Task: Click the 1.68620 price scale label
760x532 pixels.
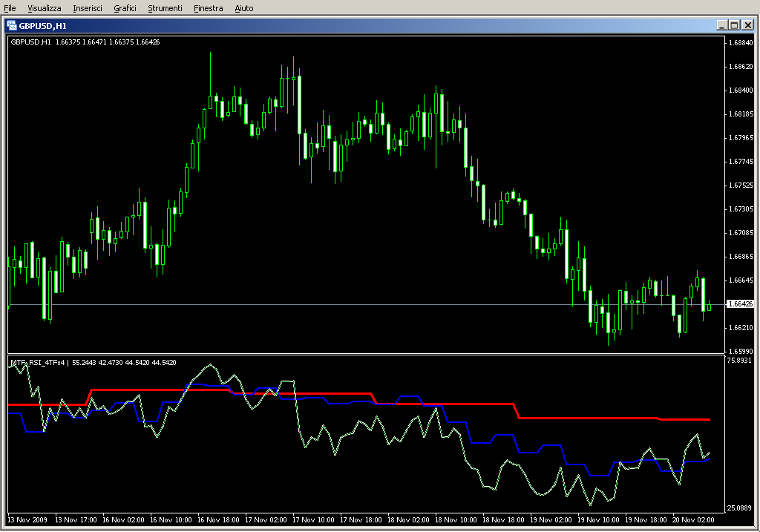Action: (741, 66)
